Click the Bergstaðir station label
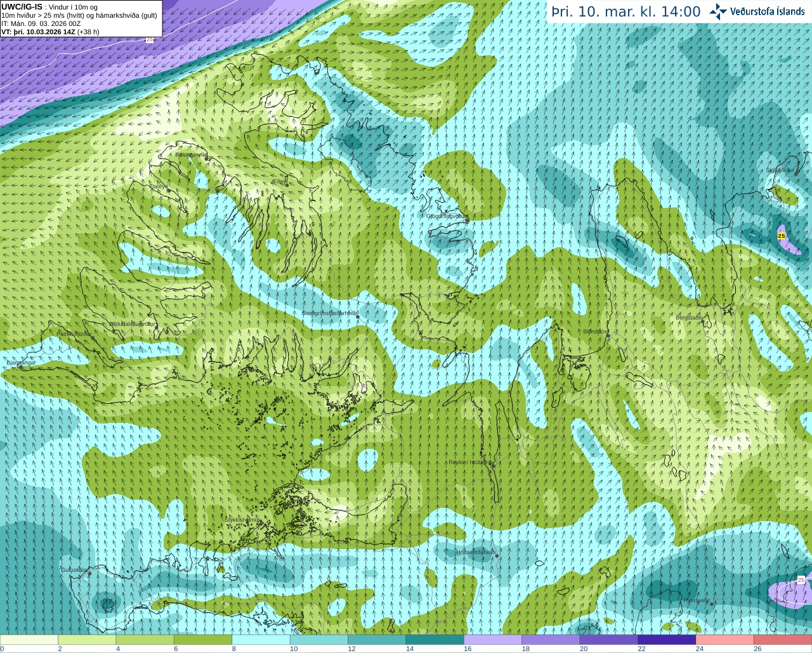The height and width of the screenshot is (653, 812). click(688, 318)
